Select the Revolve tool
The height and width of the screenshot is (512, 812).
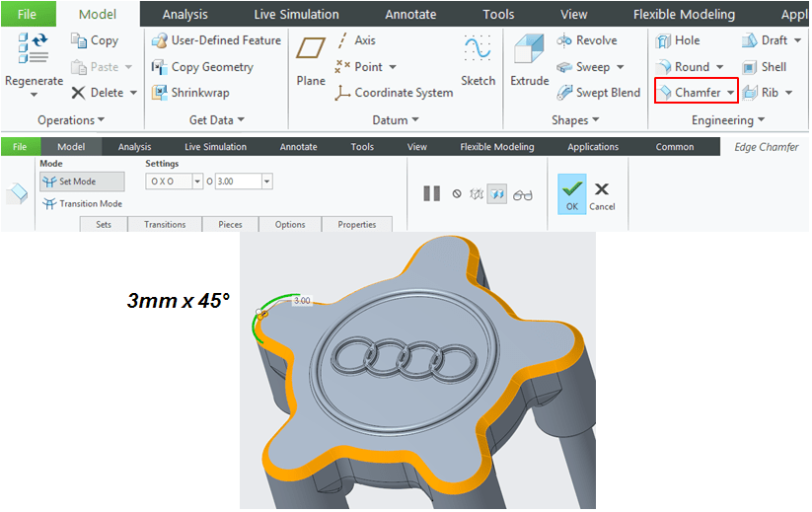point(586,40)
